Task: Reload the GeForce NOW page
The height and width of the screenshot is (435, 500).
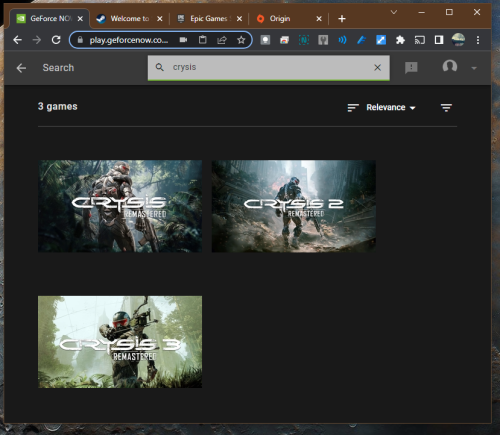Action: [56, 40]
